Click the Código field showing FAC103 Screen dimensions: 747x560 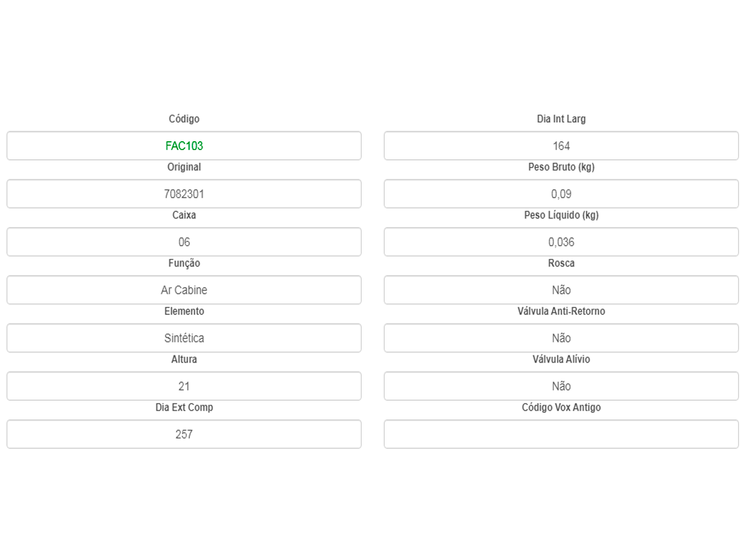(x=184, y=146)
